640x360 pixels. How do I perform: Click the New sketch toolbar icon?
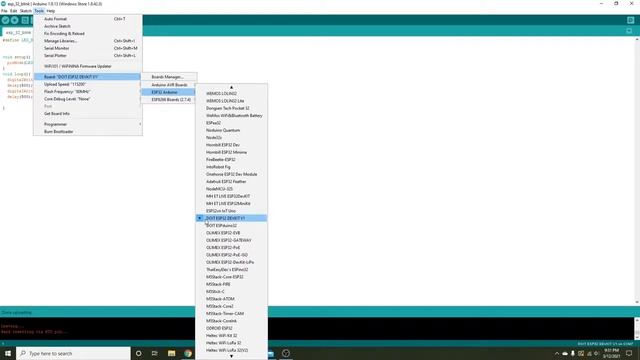tap(25, 20)
